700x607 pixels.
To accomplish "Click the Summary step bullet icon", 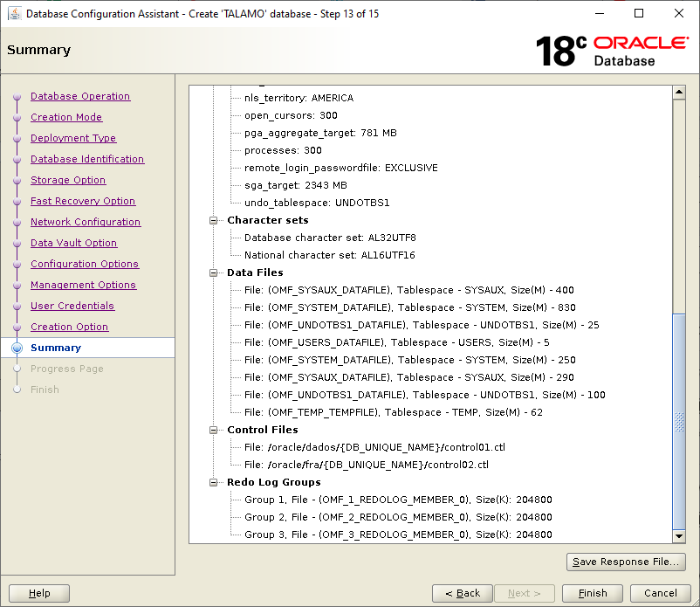I will point(17,348).
